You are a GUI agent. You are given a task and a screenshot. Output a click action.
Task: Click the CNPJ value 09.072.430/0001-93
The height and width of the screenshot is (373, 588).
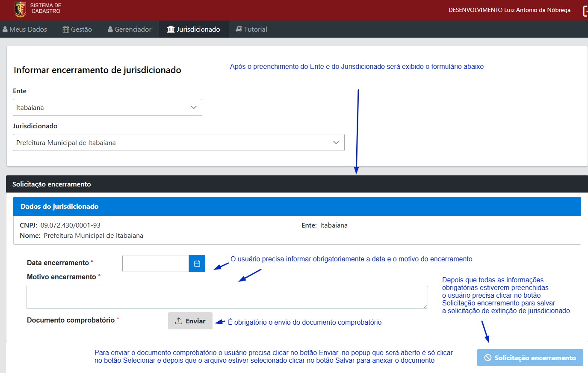(71, 225)
